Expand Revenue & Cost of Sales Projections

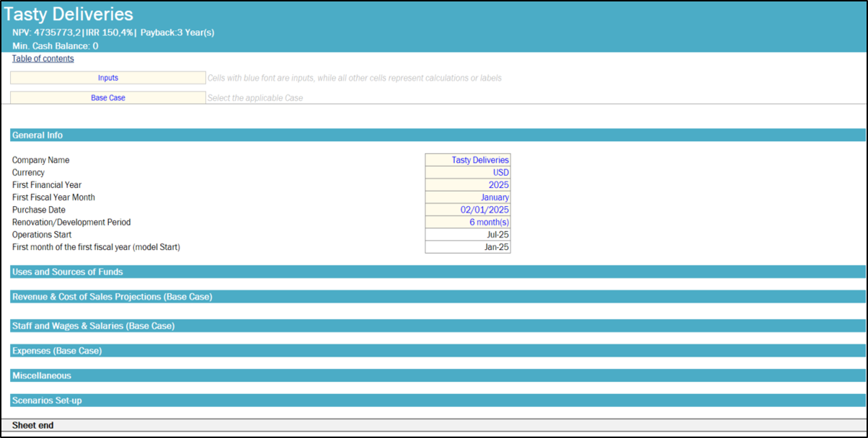tap(112, 297)
